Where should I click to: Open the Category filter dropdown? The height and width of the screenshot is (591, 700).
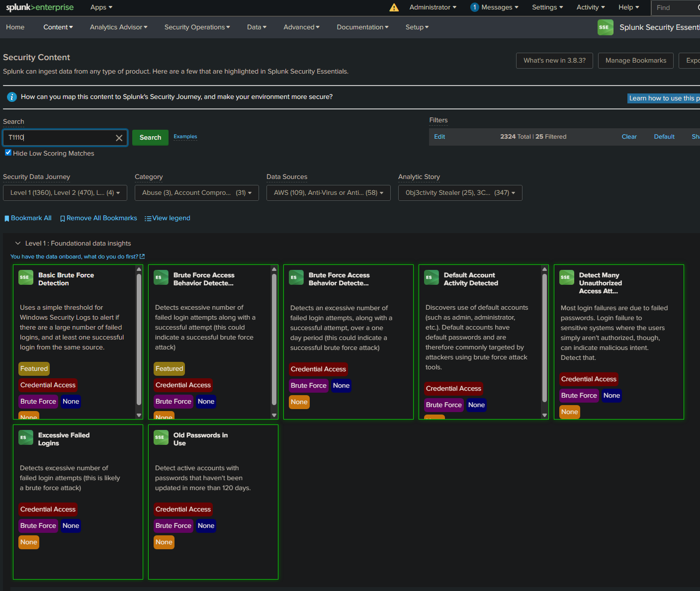pos(196,192)
